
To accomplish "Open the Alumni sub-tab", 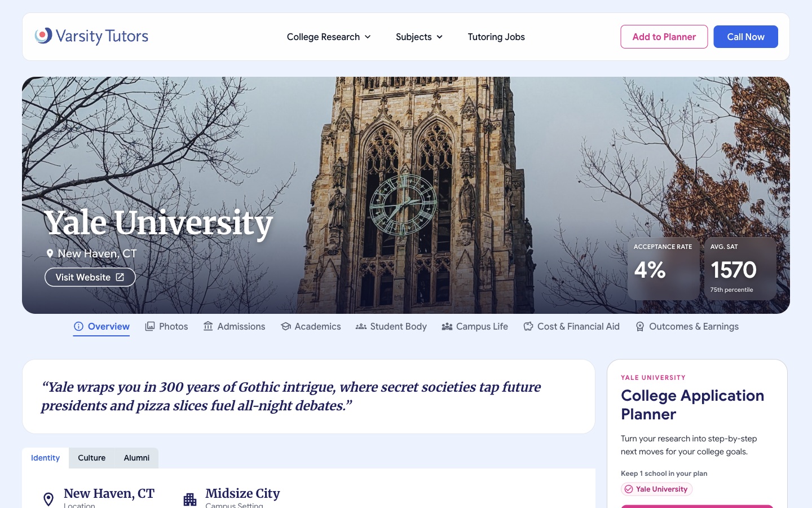I will click(136, 458).
